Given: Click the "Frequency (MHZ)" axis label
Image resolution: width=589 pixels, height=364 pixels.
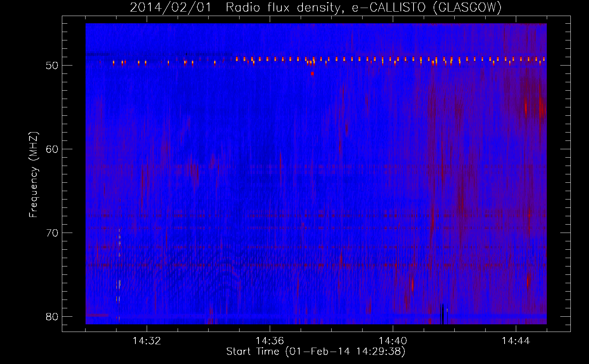Looking at the screenshot, I should tap(33, 175).
